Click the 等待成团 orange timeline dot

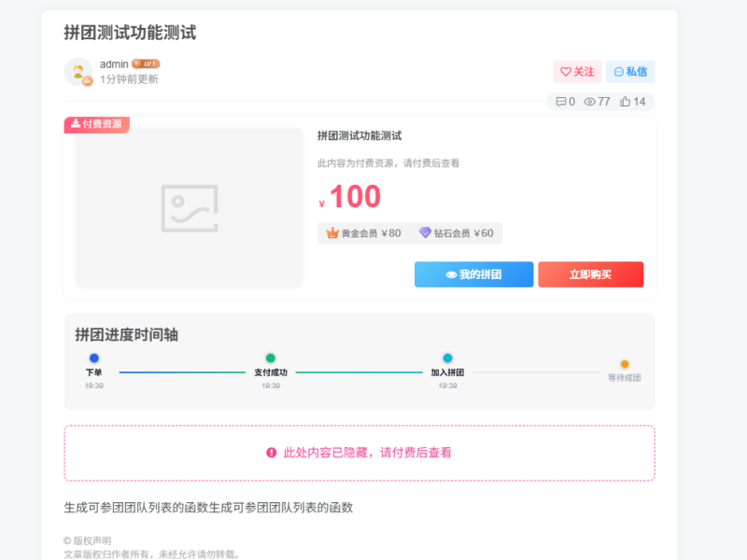(x=625, y=364)
